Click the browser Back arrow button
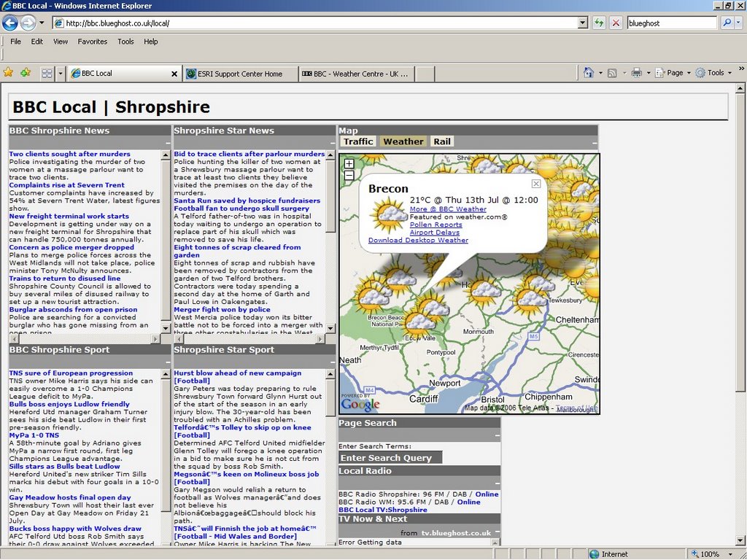The width and height of the screenshot is (747, 560). [10, 23]
